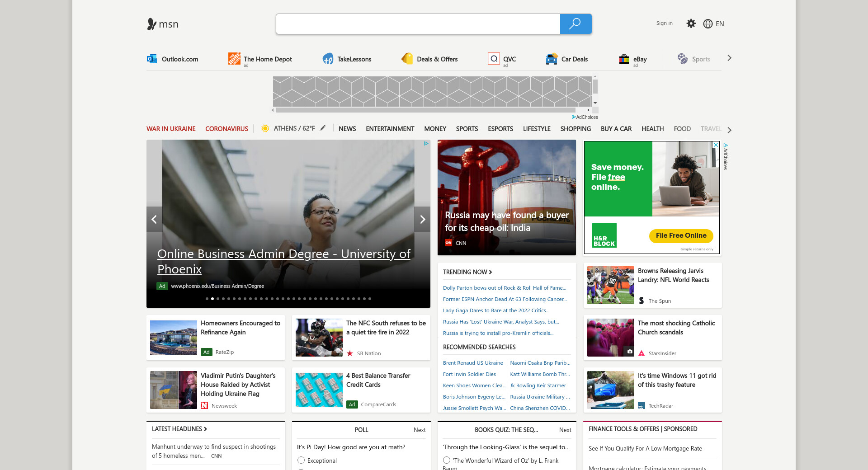Click the H&R Block logo

tap(604, 235)
